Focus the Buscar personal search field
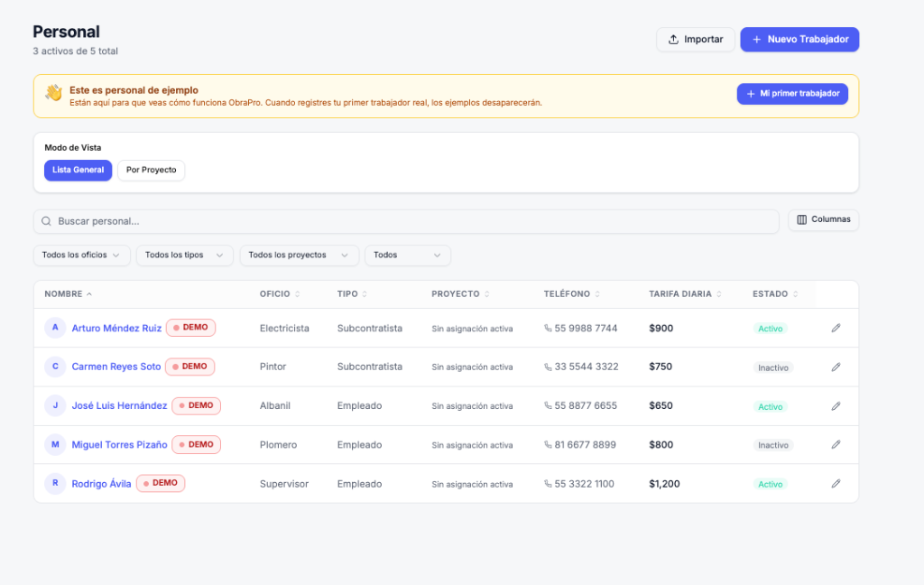This screenshot has width=924, height=585. pyautogui.click(x=406, y=221)
